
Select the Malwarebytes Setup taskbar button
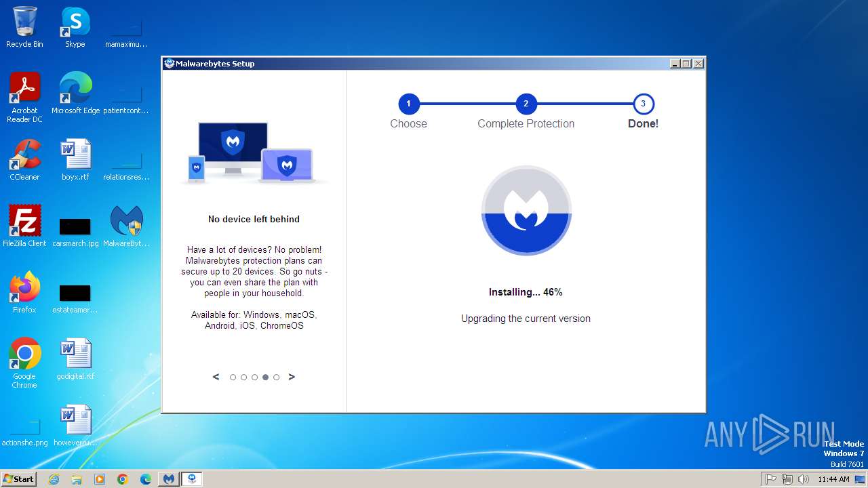coord(193,479)
